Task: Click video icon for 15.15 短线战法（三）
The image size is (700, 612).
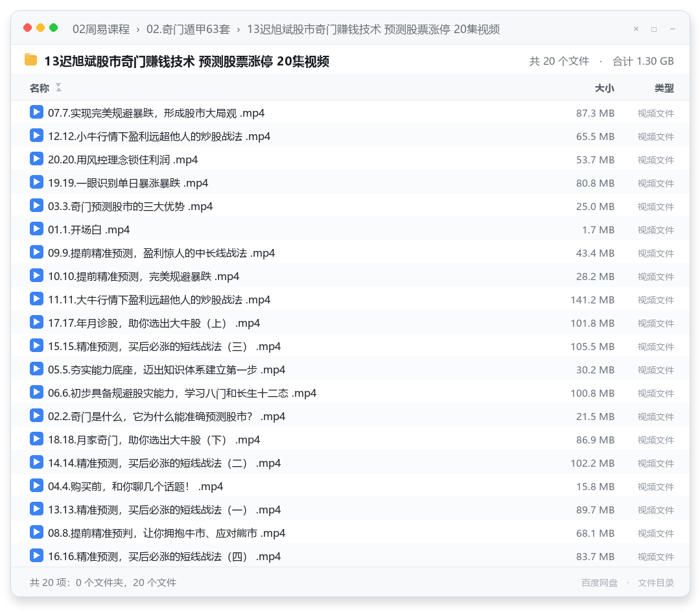Action: click(x=36, y=346)
